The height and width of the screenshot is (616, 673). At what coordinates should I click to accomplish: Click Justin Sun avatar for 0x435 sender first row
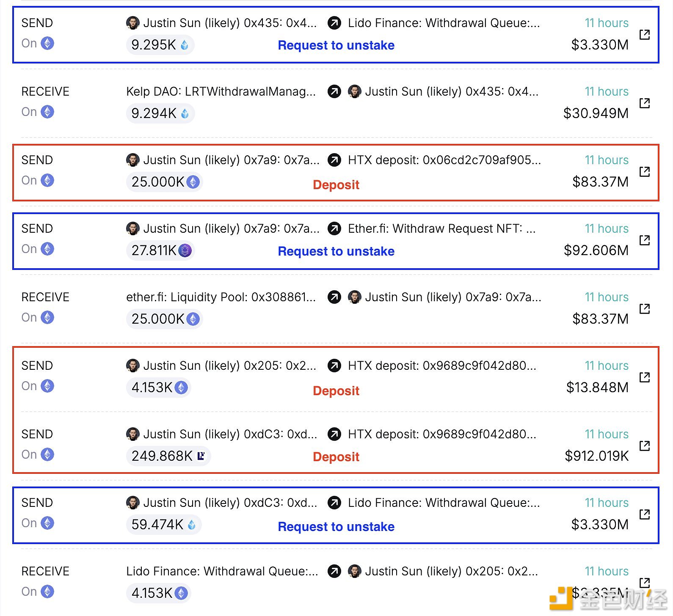click(133, 23)
